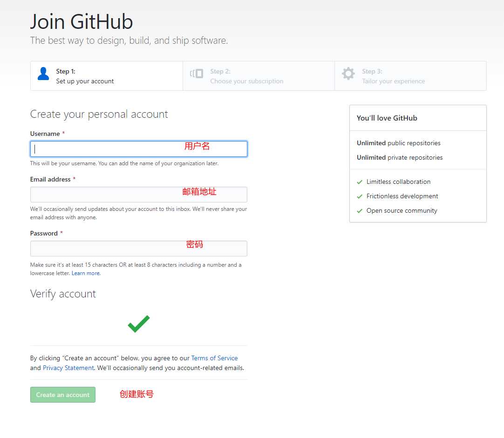Open the Terms of Service link

(x=214, y=358)
